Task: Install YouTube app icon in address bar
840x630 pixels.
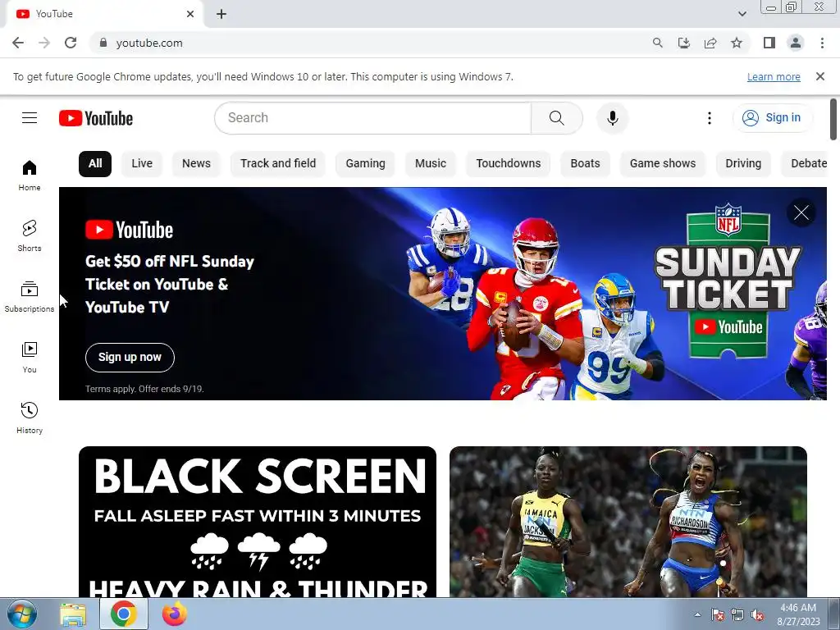Action: (x=684, y=43)
